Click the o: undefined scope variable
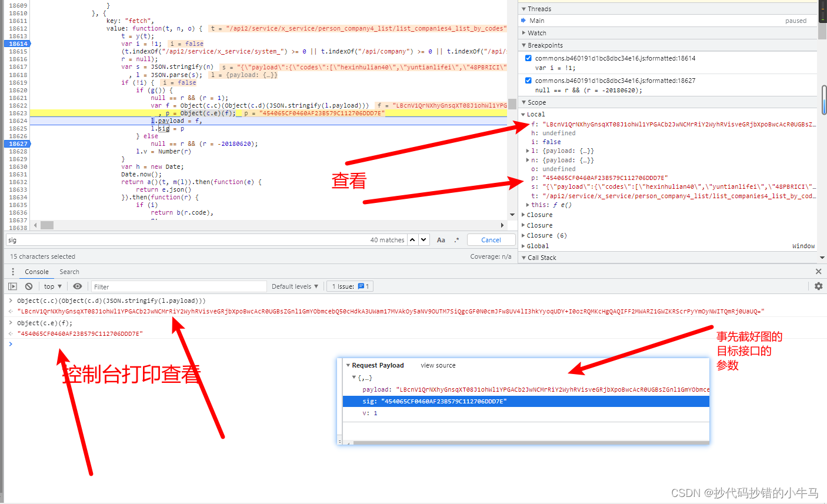 553,169
